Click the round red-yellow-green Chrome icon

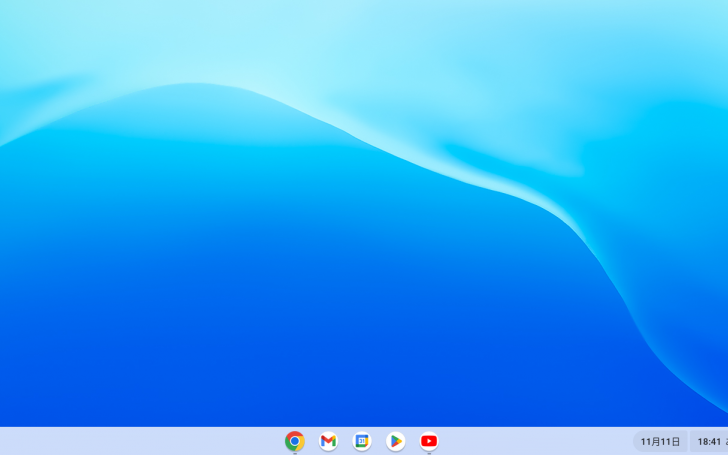(294, 441)
